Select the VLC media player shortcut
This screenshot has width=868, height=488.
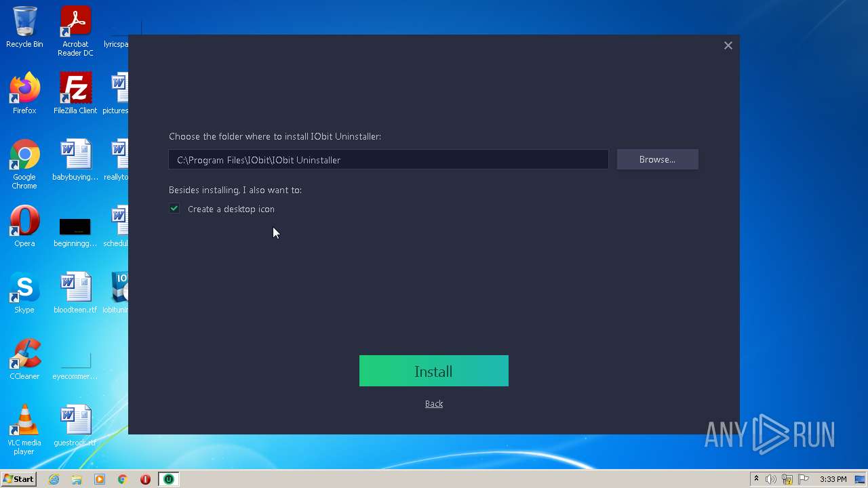[x=24, y=430]
